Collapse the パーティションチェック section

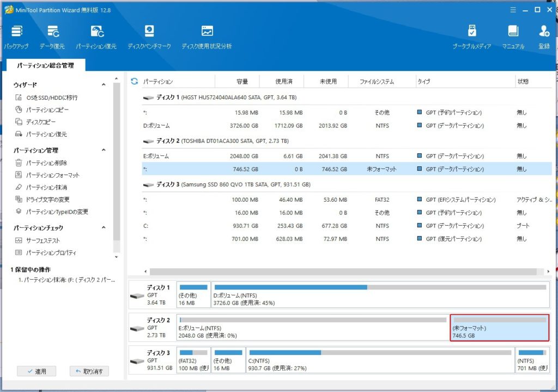point(104,228)
